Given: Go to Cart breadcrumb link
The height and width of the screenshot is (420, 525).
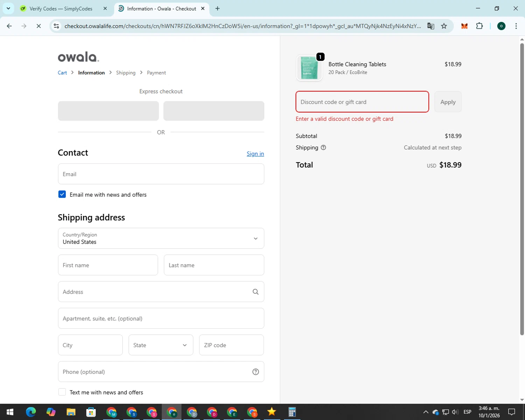Looking at the screenshot, I should coord(62,73).
